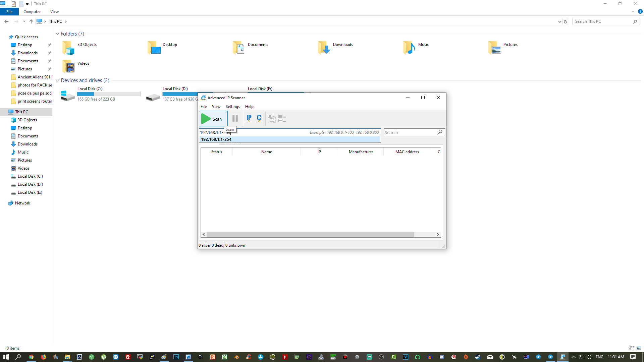Click the Collapse all list icon

282,119
